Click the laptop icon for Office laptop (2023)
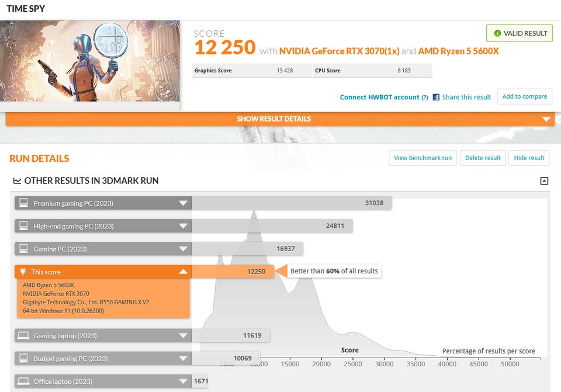 (23, 381)
